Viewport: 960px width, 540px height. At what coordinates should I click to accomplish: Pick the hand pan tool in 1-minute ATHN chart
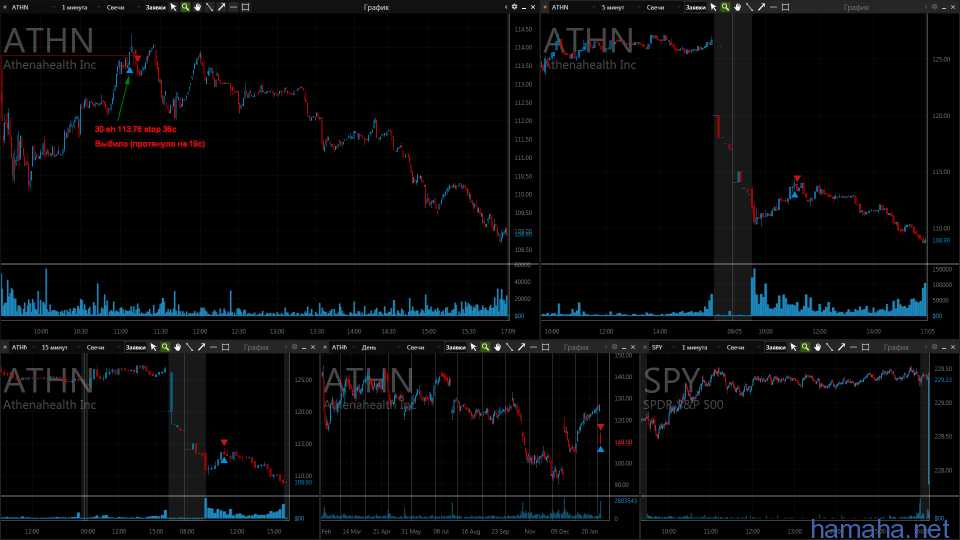click(197, 7)
